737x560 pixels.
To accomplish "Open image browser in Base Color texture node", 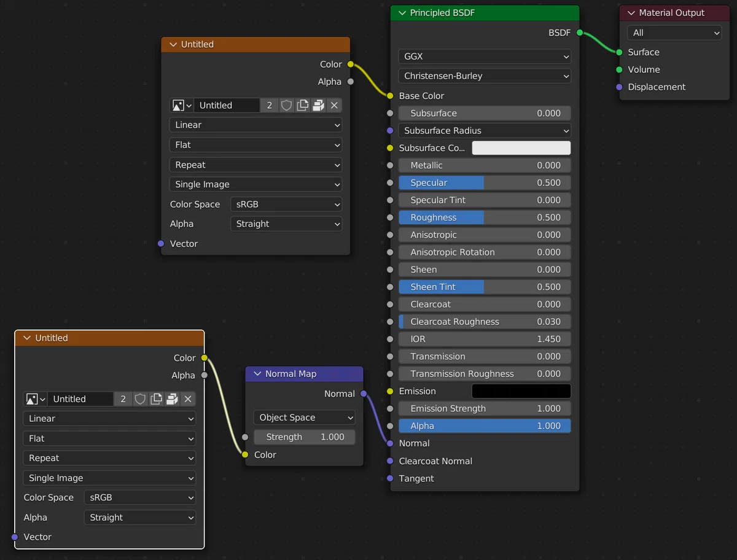I will pyautogui.click(x=181, y=106).
